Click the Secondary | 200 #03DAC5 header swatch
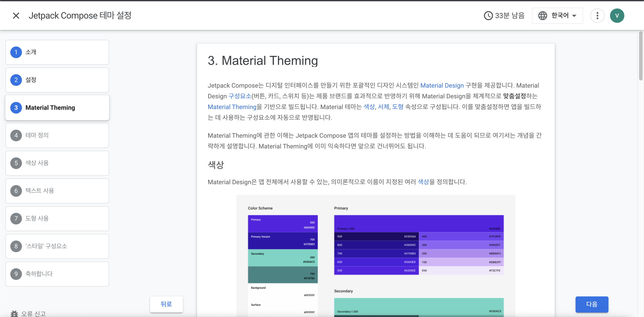 point(419,306)
